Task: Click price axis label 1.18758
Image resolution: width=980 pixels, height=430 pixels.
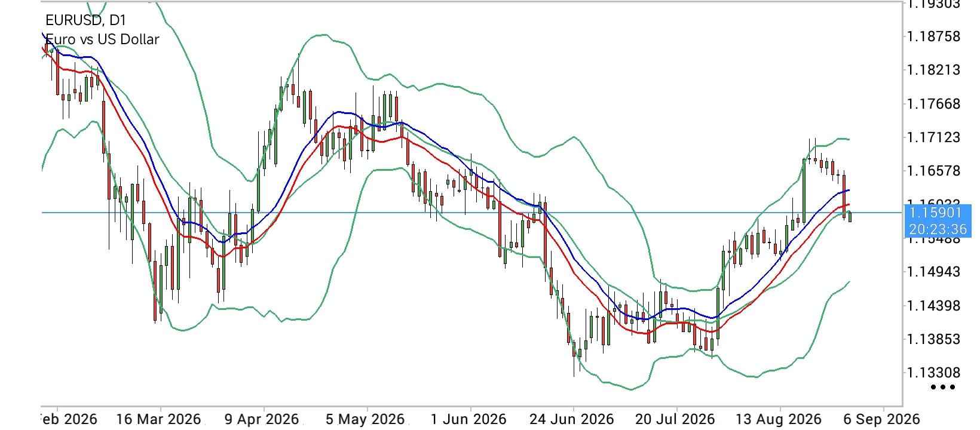Action: [933, 36]
